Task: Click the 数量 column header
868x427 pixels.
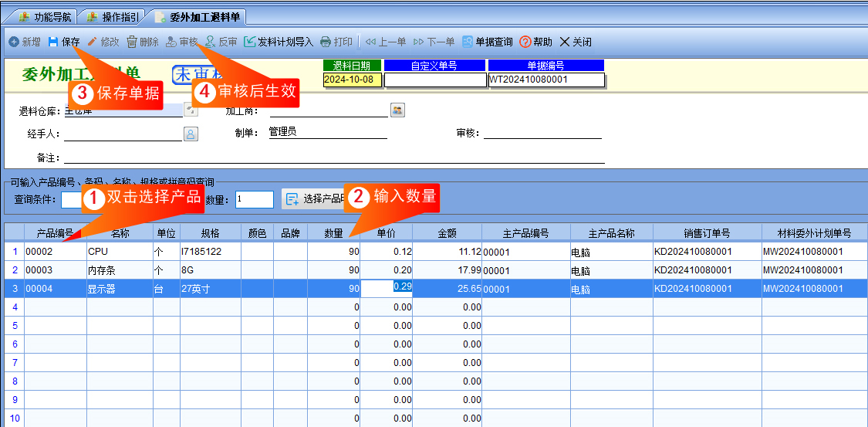Action: (x=334, y=233)
